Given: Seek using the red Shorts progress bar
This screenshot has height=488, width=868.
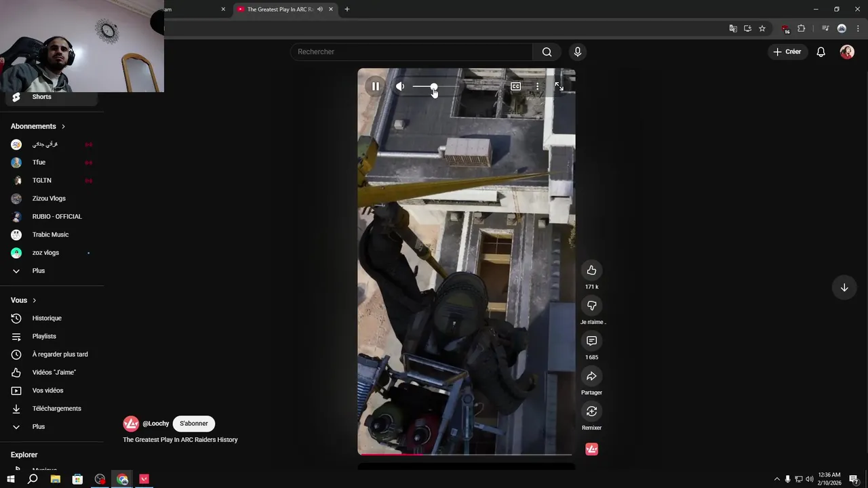Looking at the screenshot, I should (467, 454).
